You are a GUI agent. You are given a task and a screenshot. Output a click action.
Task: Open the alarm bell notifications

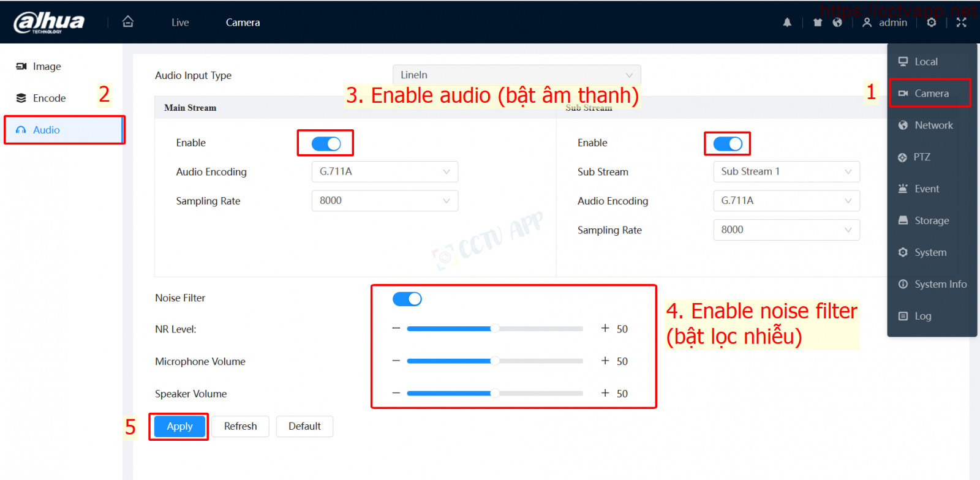(x=787, y=23)
